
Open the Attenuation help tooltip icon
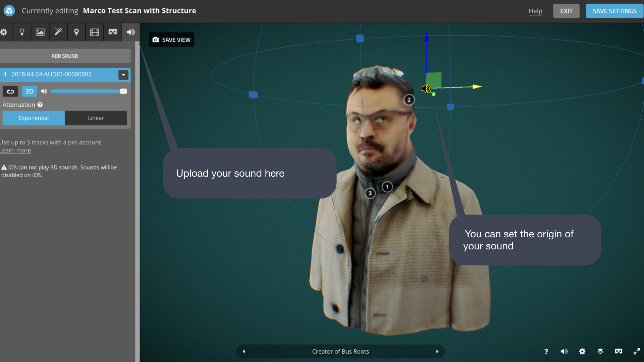click(40, 105)
